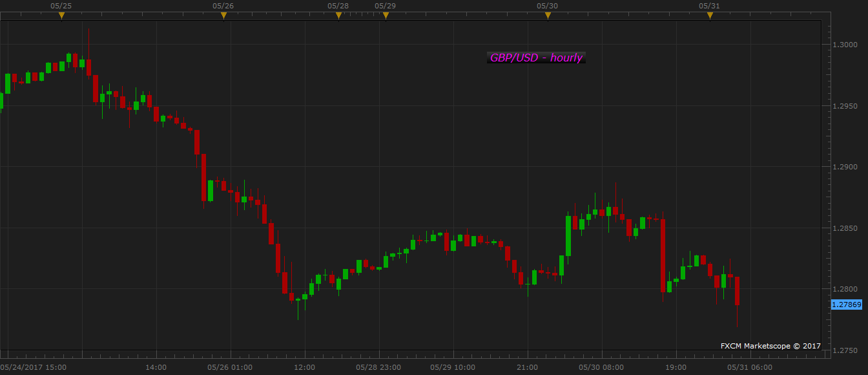This screenshot has height=375, width=868.
Task: Click the 05/26 01:00 time label
Action: click(230, 367)
